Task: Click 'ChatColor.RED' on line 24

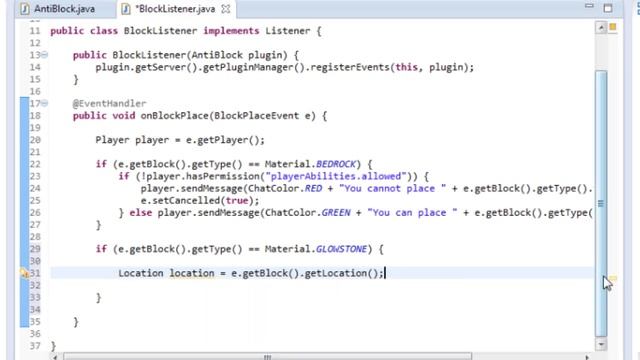Action: tap(285, 189)
